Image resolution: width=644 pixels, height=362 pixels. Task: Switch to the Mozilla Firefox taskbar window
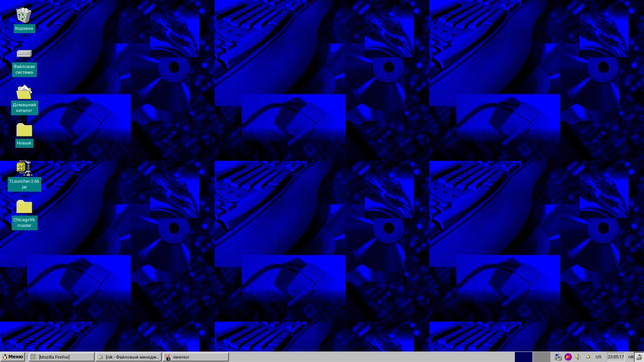coord(60,357)
